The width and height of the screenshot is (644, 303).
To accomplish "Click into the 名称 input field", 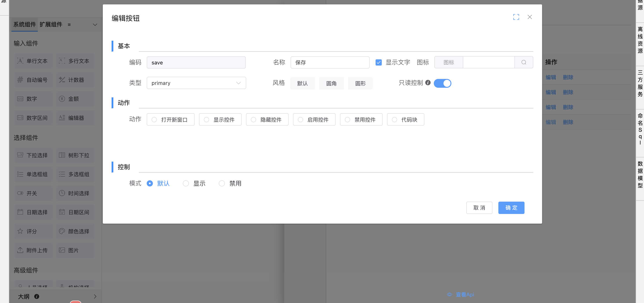I will coord(330,62).
